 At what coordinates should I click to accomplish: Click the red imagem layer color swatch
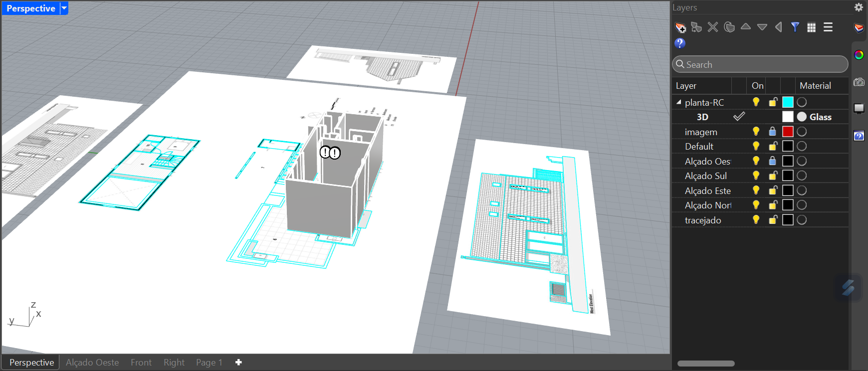tap(788, 132)
